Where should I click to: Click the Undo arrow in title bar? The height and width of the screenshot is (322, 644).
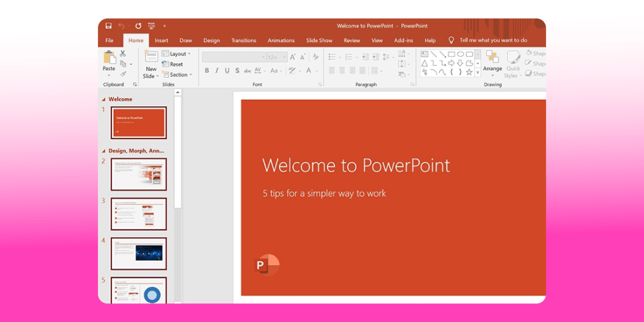pyautogui.click(x=121, y=26)
